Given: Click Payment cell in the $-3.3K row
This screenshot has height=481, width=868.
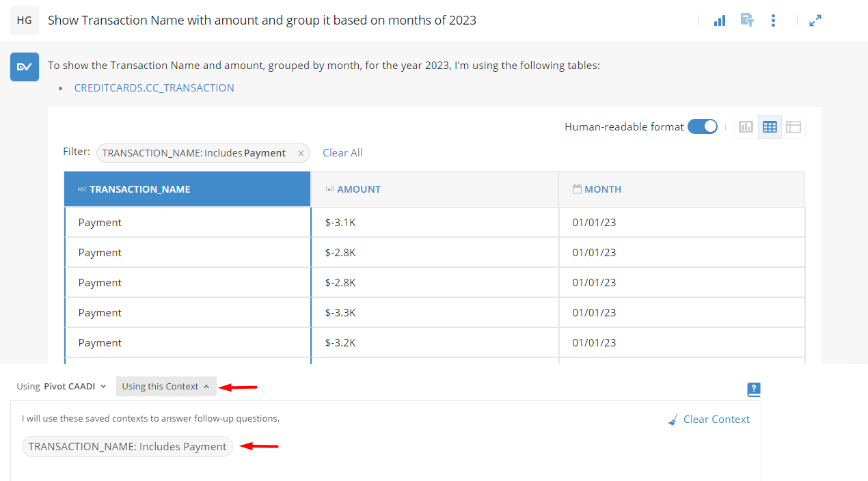Looking at the screenshot, I should point(187,313).
